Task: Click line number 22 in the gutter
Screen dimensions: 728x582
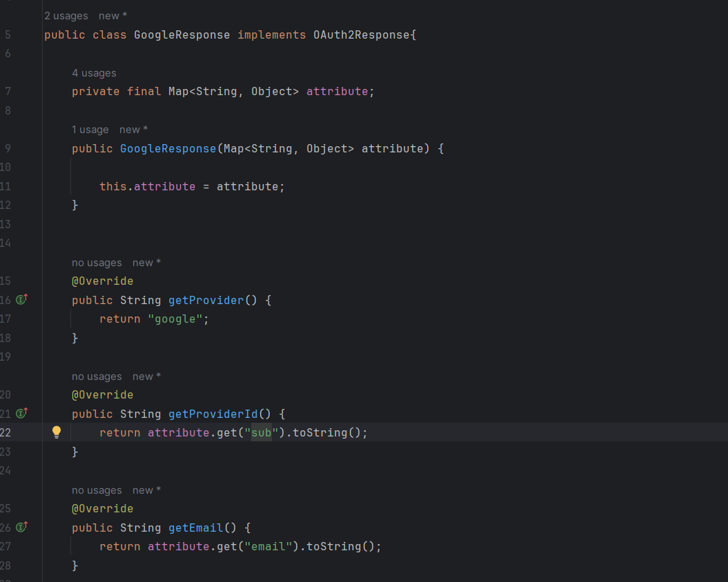Action: click(x=5, y=432)
